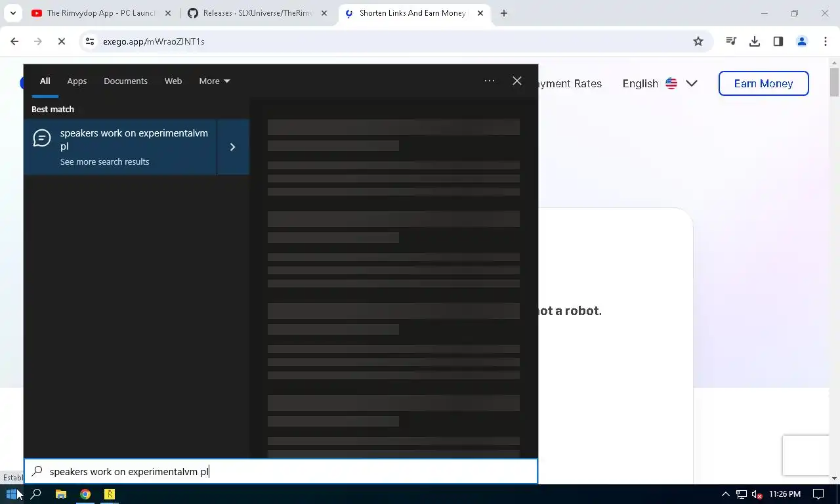Open File Explorer from the taskbar

tap(61, 494)
